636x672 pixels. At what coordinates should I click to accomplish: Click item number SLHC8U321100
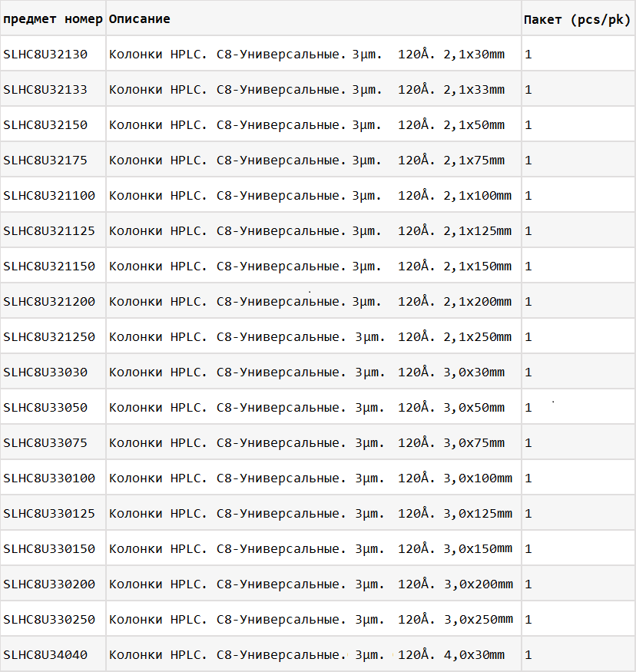click(x=49, y=195)
